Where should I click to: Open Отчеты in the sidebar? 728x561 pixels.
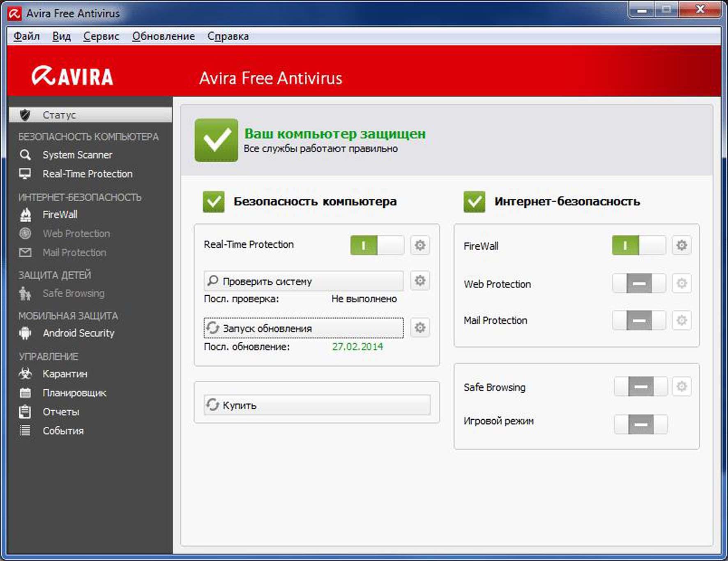click(x=61, y=412)
